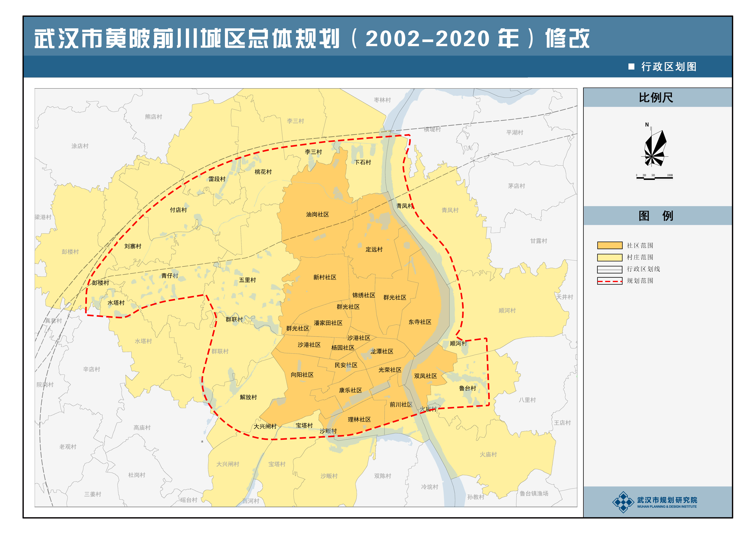Click the 解放村 label
Viewport: 756px width, 534px height.
click(248, 397)
